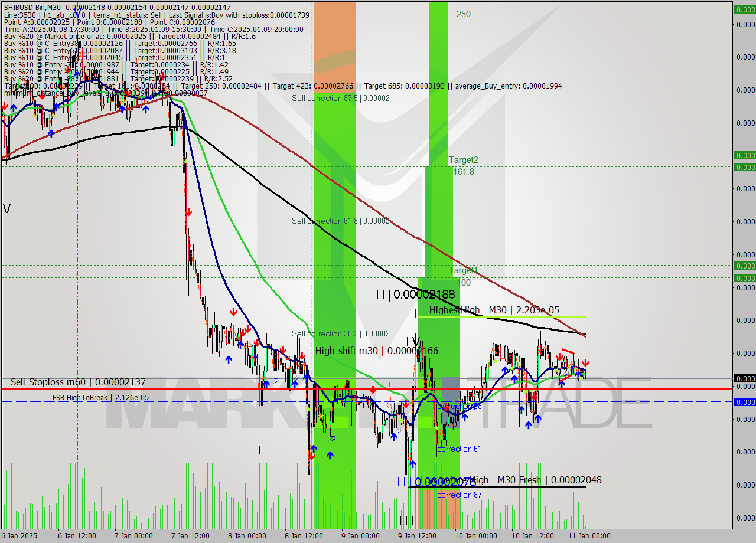Viewport: 756px width, 543px height.
Task: Select the 'M30-Fresh | 0.00002048' label
Action: point(549,480)
